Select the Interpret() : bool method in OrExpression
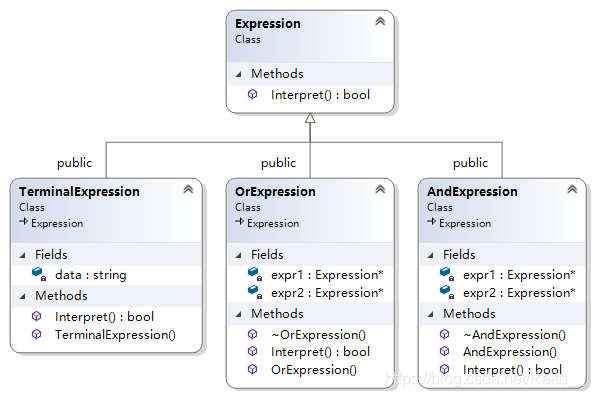 pos(320,352)
